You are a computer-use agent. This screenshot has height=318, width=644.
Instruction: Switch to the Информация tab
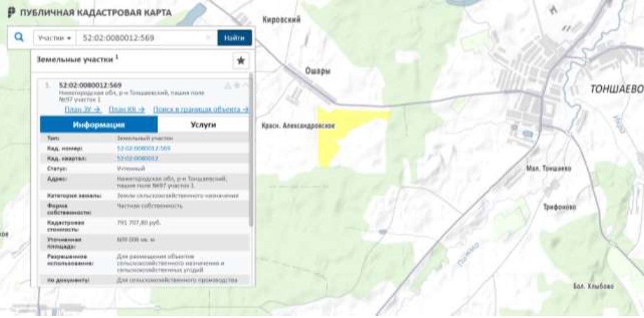point(98,125)
